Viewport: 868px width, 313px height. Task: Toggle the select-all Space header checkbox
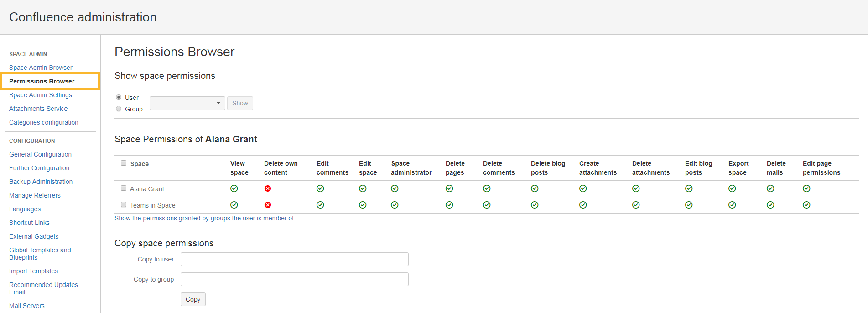coord(124,163)
